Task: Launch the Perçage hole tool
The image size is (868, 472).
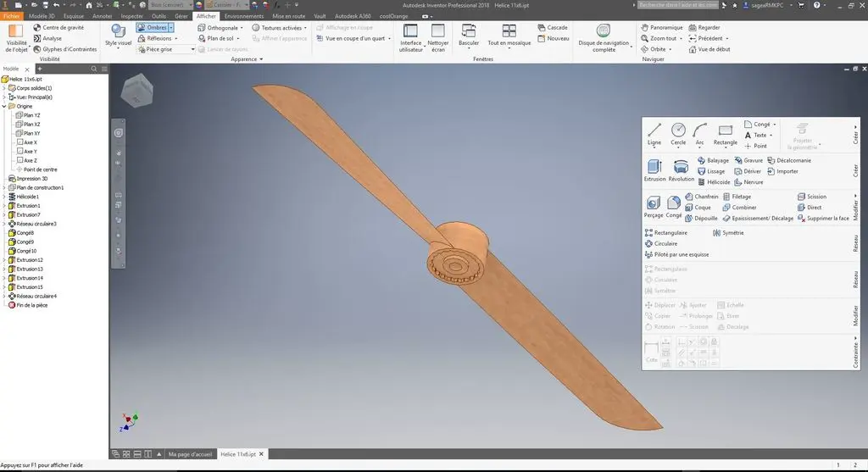Action: click(654, 207)
